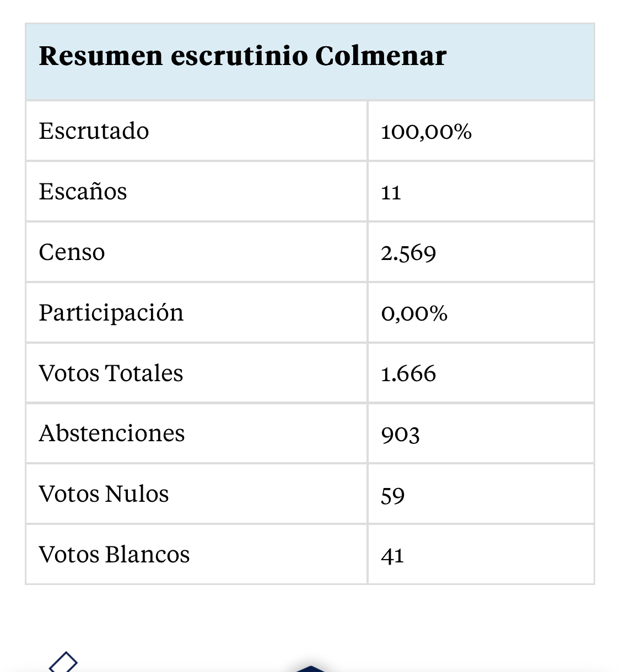Select the 'Escaños' row label

click(83, 192)
